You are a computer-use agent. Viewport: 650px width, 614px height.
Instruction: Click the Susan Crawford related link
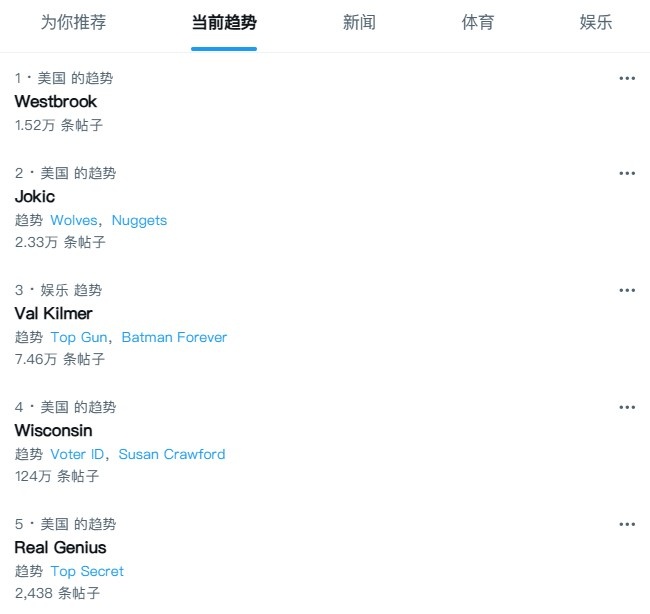172,454
